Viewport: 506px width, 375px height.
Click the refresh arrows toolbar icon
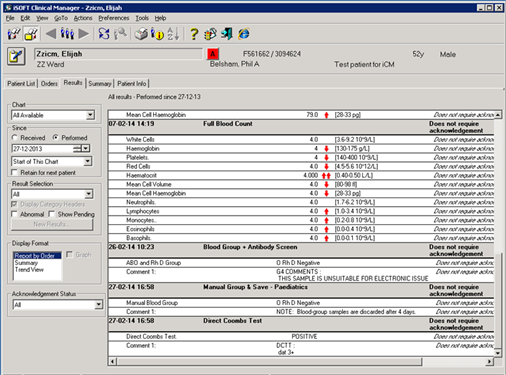[104, 34]
